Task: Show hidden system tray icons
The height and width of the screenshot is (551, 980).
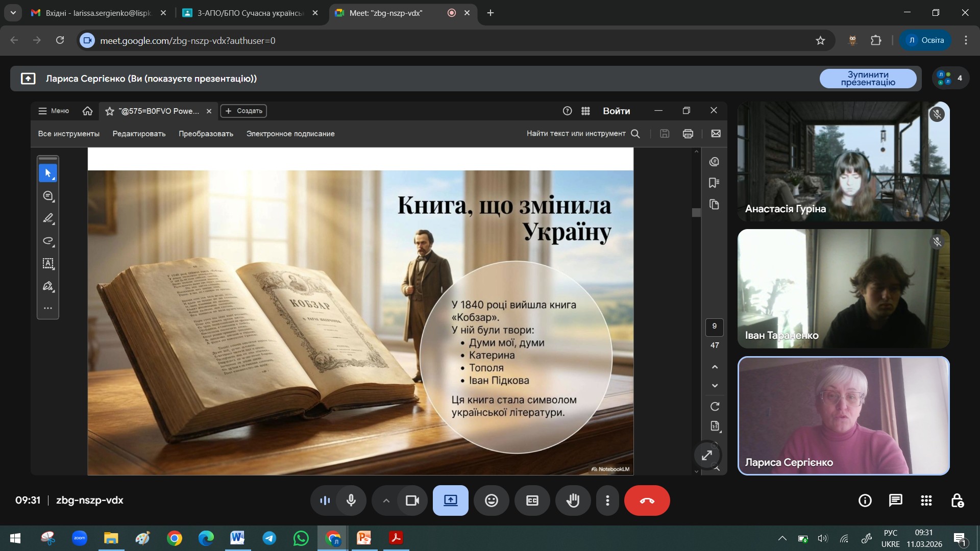Action: pos(782,538)
